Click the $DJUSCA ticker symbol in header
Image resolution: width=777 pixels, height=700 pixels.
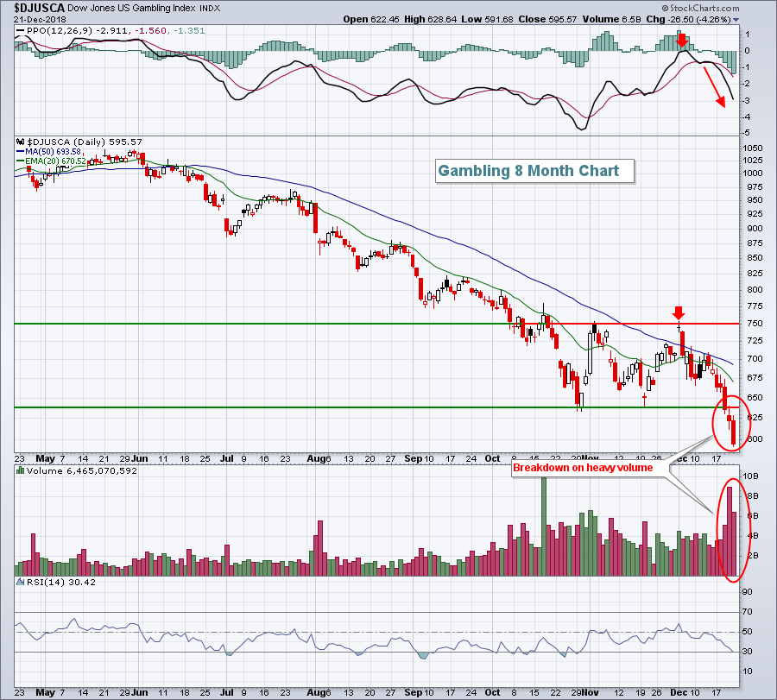(32, 7)
